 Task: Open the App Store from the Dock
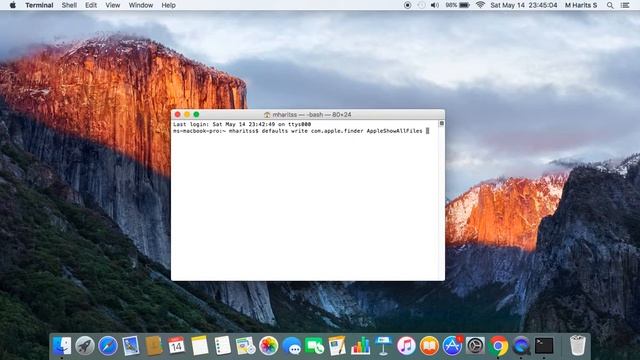(x=452, y=346)
